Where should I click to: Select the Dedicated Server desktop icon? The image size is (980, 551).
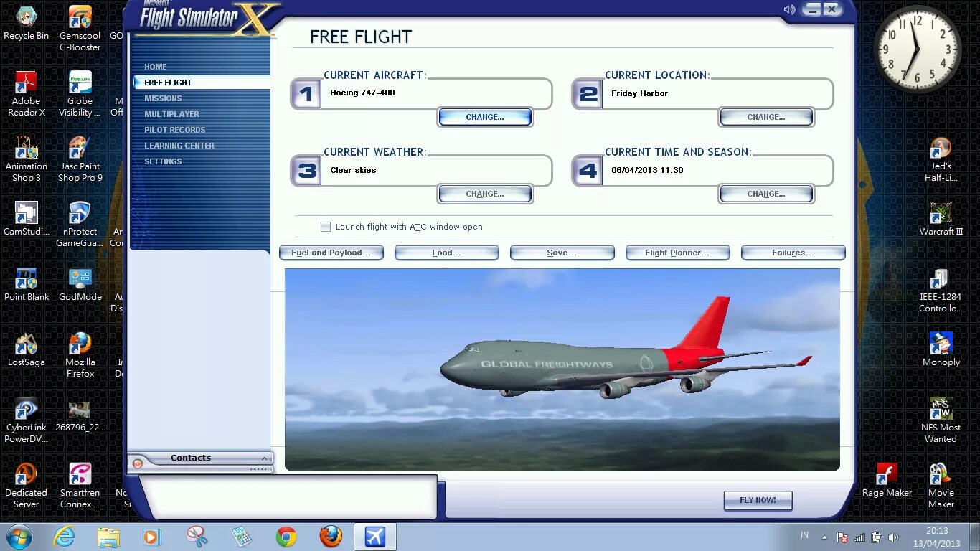pos(26,486)
